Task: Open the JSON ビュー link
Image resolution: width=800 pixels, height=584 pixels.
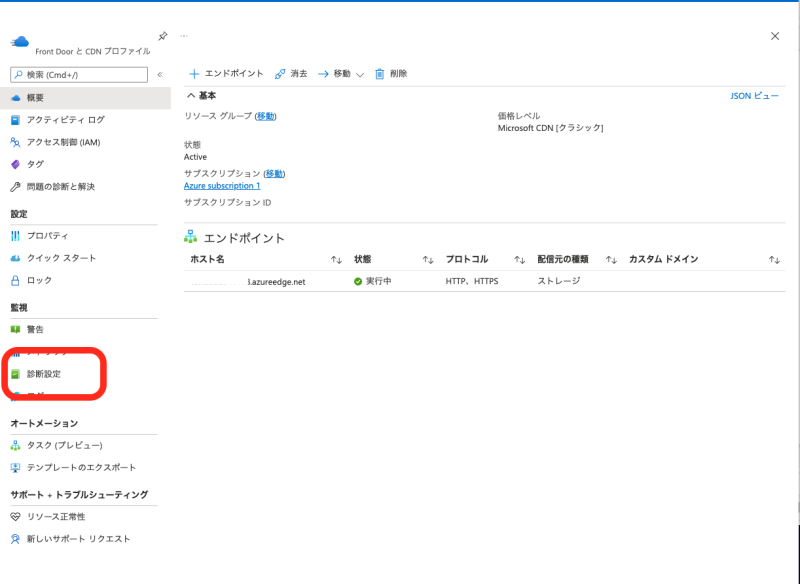Action: tap(754, 96)
